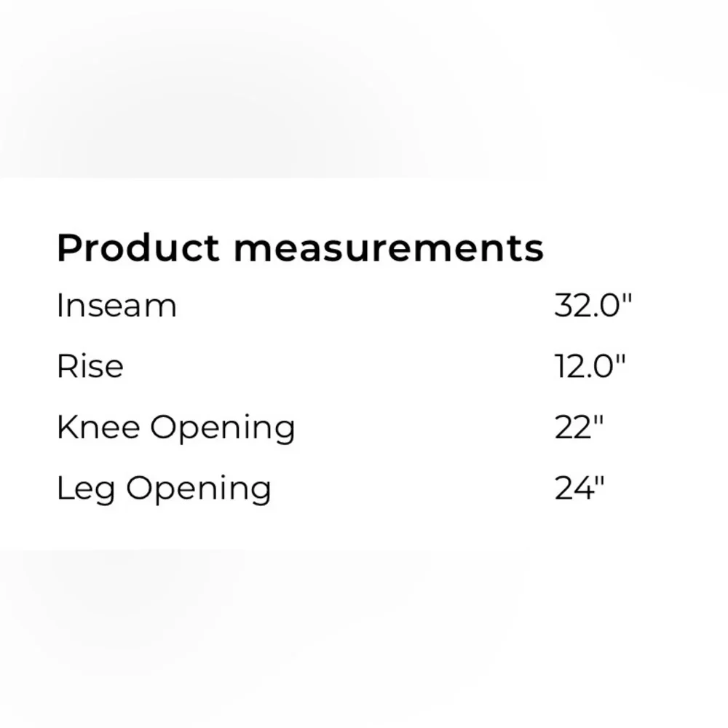The image size is (728, 728).
Task: Click the word Product in the heading
Action: pyautogui.click(x=138, y=248)
